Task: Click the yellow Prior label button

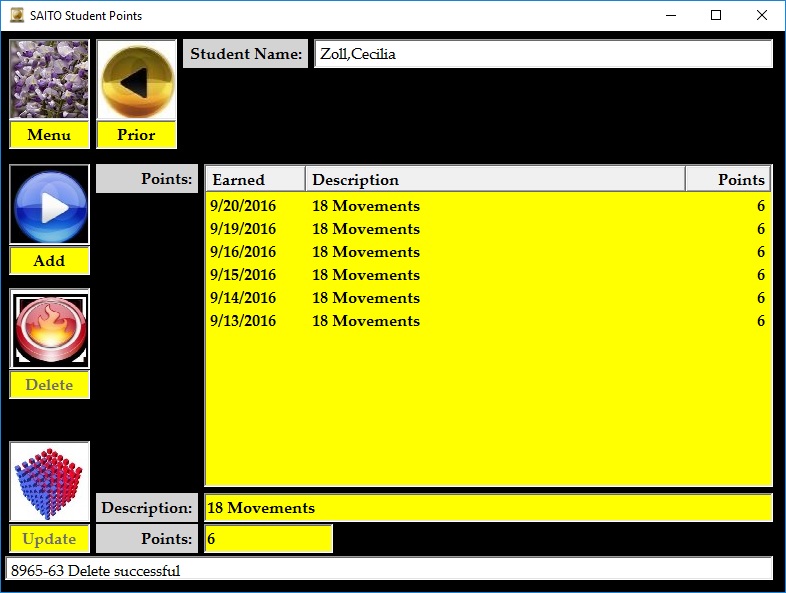Action: click(x=136, y=135)
